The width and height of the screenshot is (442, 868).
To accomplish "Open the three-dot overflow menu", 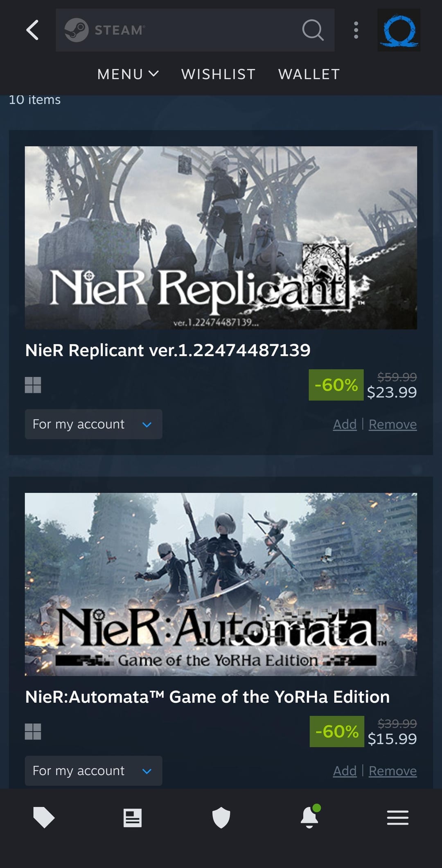I will pyautogui.click(x=356, y=30).
